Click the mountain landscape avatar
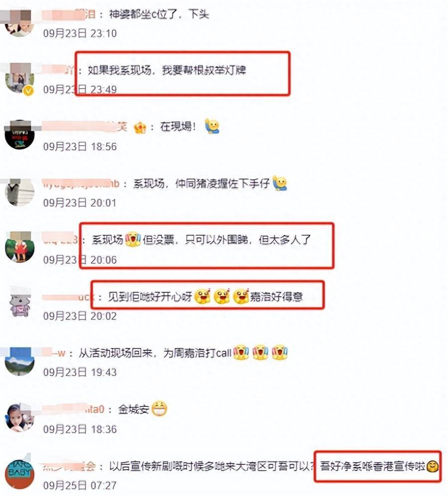 click(19, 361)
